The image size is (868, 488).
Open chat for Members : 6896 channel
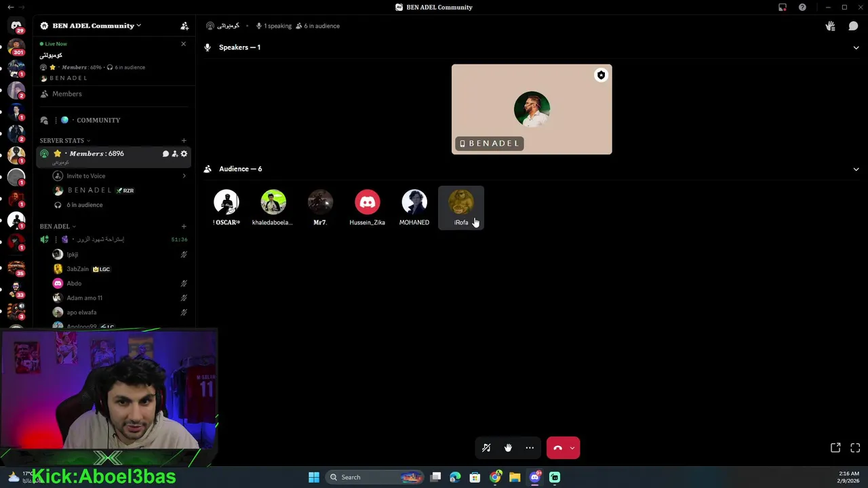click(165, 154)
